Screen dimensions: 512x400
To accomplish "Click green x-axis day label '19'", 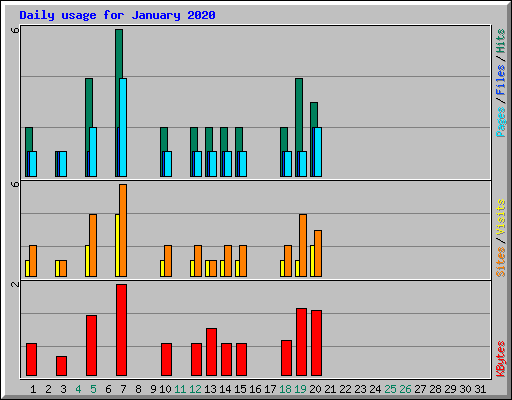I will [x=300, y=389].
